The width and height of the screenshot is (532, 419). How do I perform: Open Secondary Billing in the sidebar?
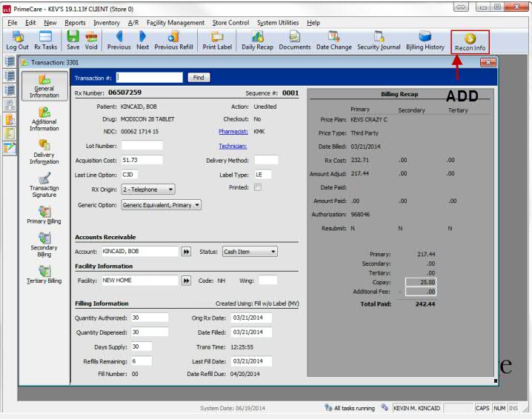44,245
